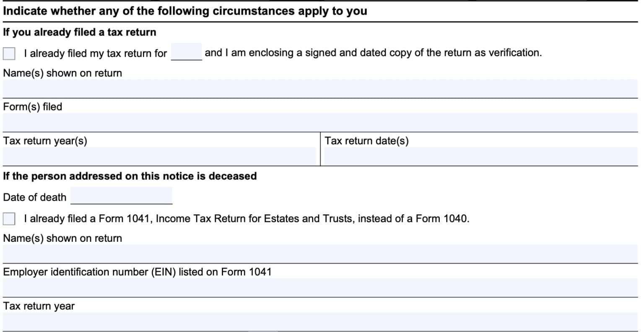644x332 pixels.
Task: Click the 'Tax return year(s)' label text
Action: 45,141
